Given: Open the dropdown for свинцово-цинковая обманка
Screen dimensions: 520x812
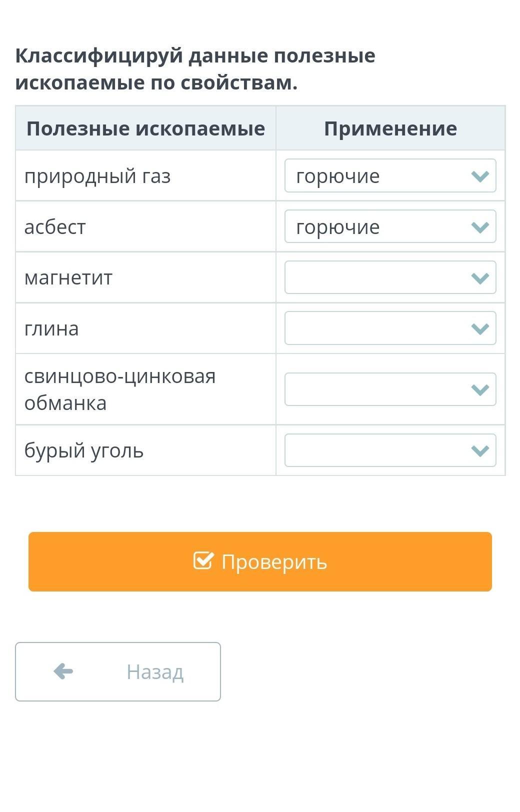Looking at the screenshot, I should pyautogui.click(x=390, y=389).
